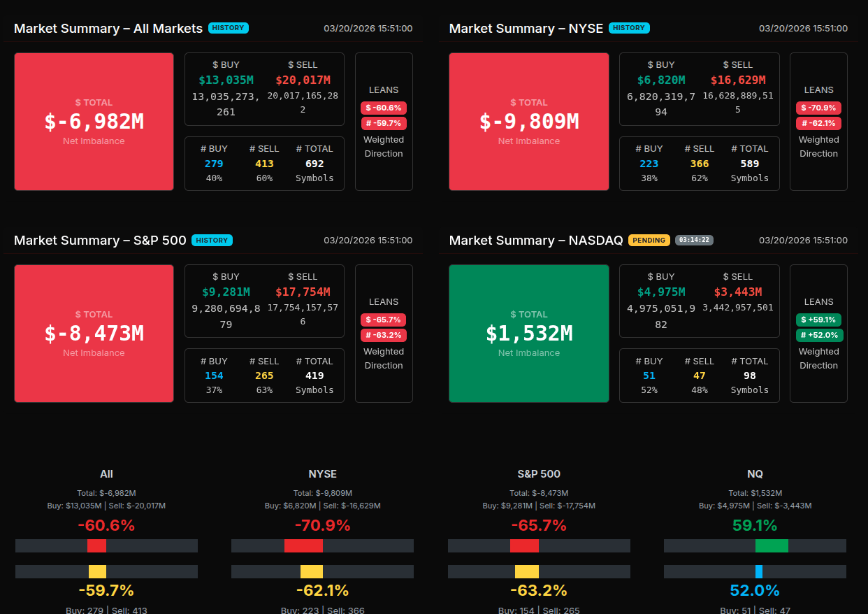Click HISTORY badge on S&P 500 summary
This screenshot has width=868, height=614.
(212, 240)
